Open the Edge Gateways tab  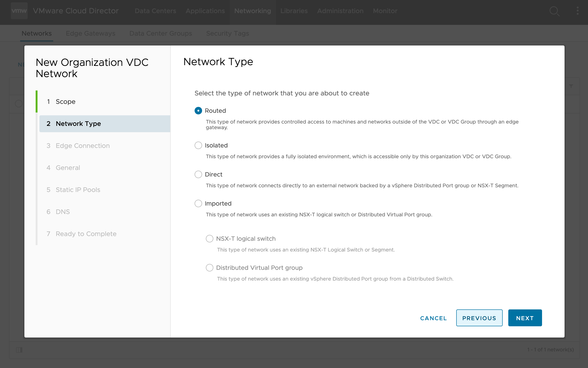click(90, 33)
